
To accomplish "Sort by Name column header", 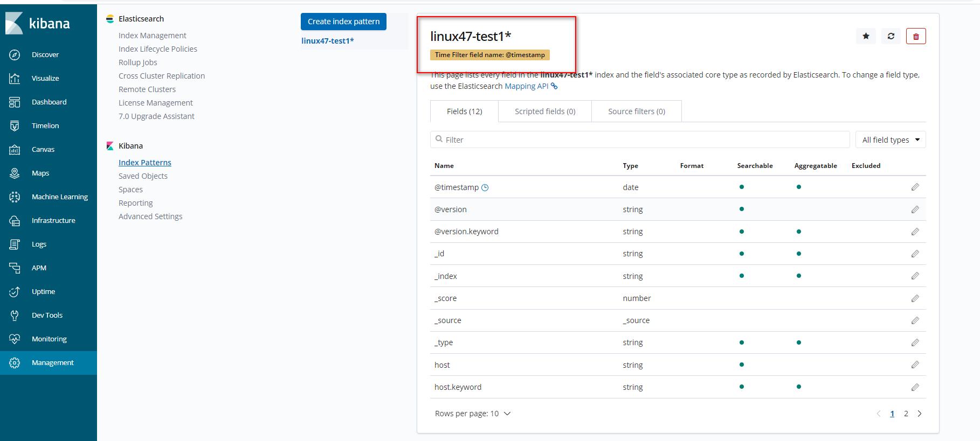I will pyautogui.click(x=444, y=166).
